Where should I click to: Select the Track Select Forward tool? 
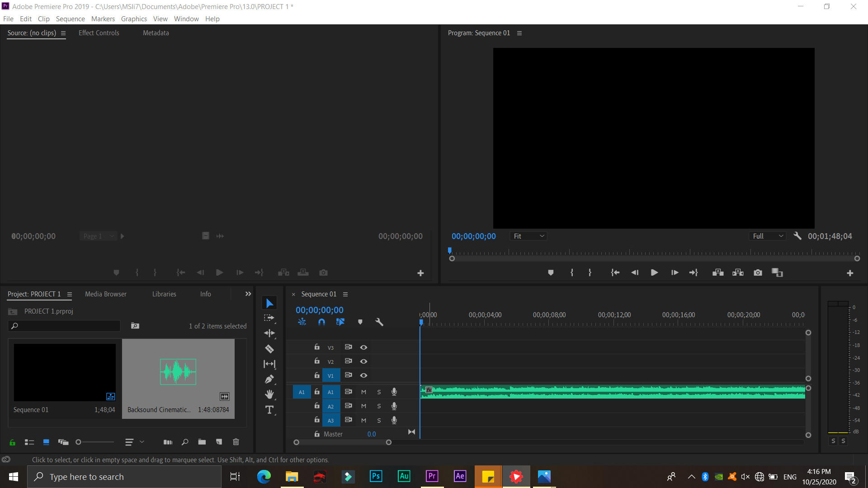(269, 318)
